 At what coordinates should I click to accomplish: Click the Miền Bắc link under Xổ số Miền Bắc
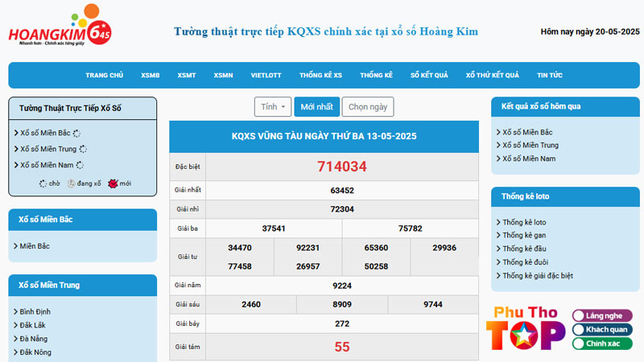point(35,246)
